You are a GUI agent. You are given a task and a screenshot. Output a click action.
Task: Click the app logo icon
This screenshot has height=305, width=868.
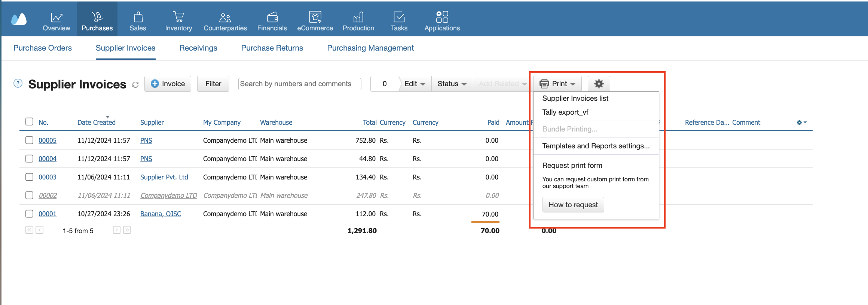(19, 19)
